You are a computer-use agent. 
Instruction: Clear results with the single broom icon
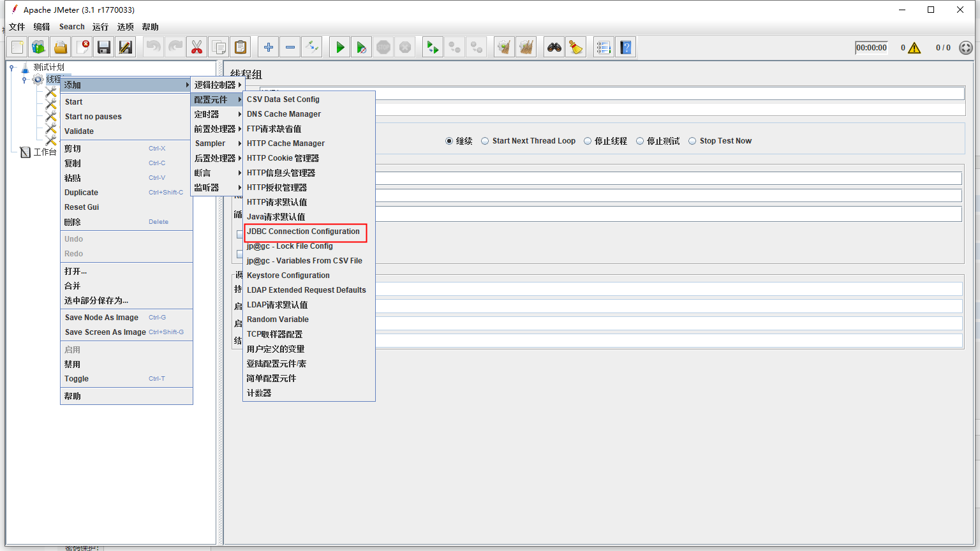click(505, 47)
